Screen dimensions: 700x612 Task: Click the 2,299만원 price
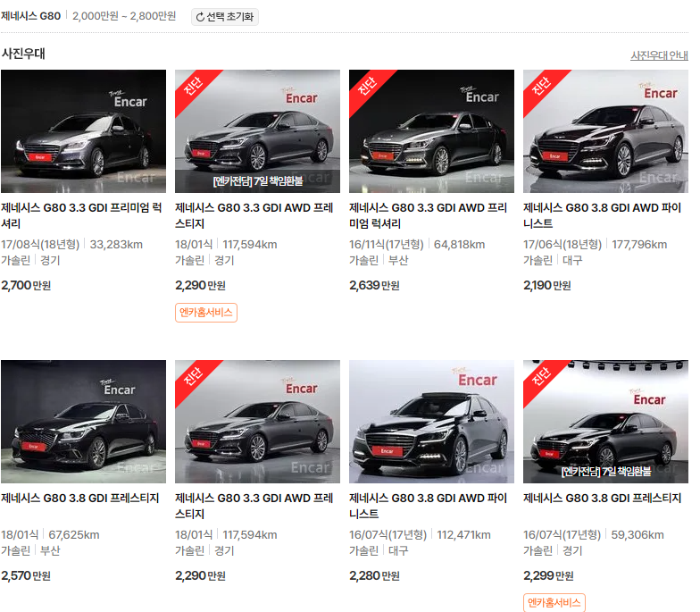(548, 575)
